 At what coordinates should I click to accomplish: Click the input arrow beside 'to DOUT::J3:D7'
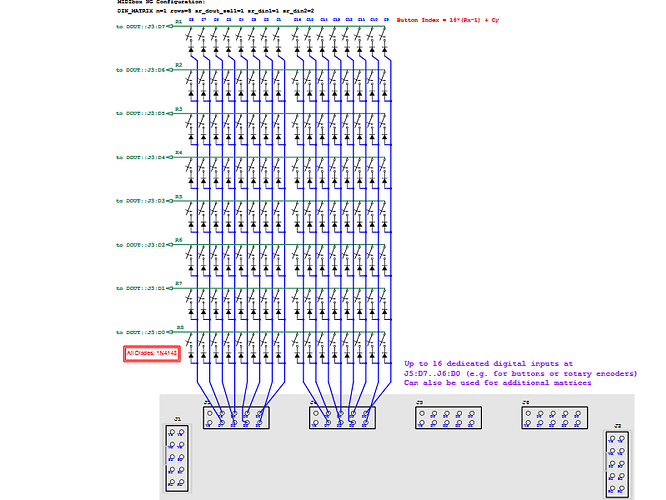pyautogui.click(x=170, y=26)
